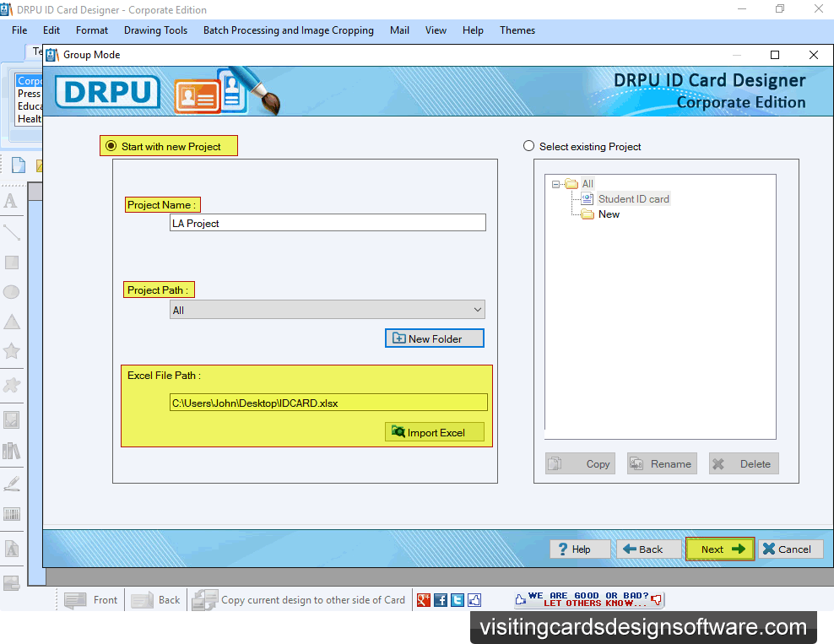The height and width of the screenshot is (644, 834).
Task: Open the Project Path dropdown
Action: coord(328,310)
